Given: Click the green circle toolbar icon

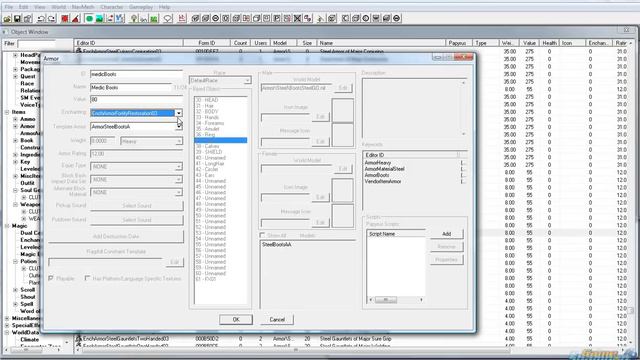Looking at the screenshot, I should click(x=89, y=18).
